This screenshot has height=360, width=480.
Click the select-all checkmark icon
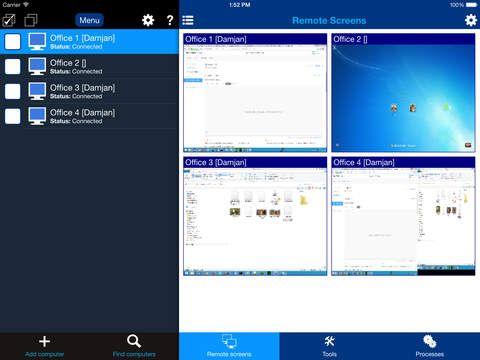(9, 20)
